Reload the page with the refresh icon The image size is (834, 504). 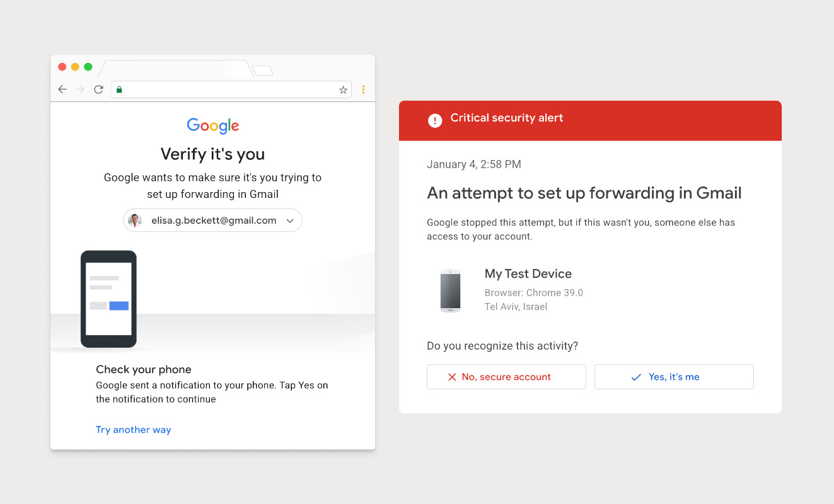click(x=98, y=89)
